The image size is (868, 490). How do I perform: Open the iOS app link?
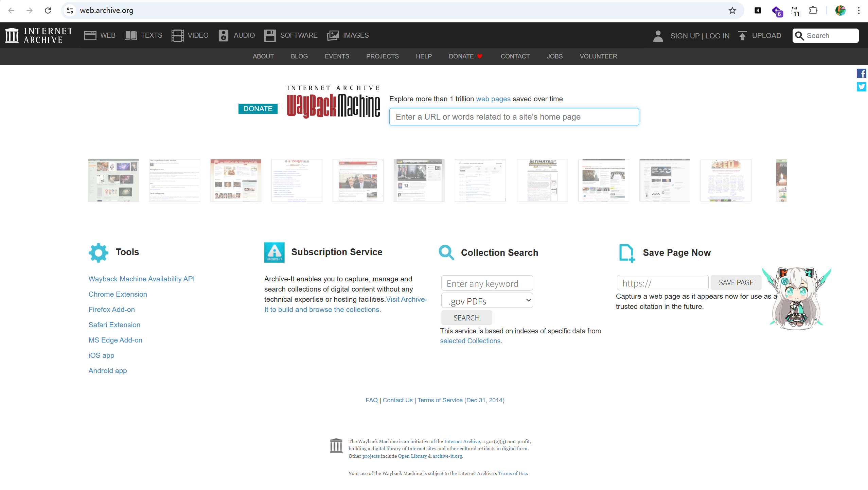[x=102, y=355]
